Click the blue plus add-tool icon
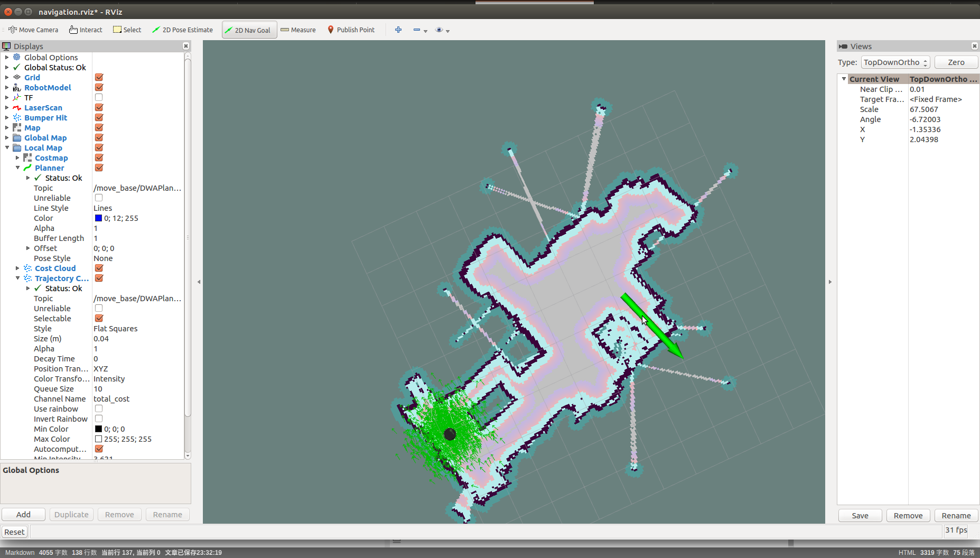The height and width of the screenshot is (558, 980). pyautogui.click(x=398, y=30)
